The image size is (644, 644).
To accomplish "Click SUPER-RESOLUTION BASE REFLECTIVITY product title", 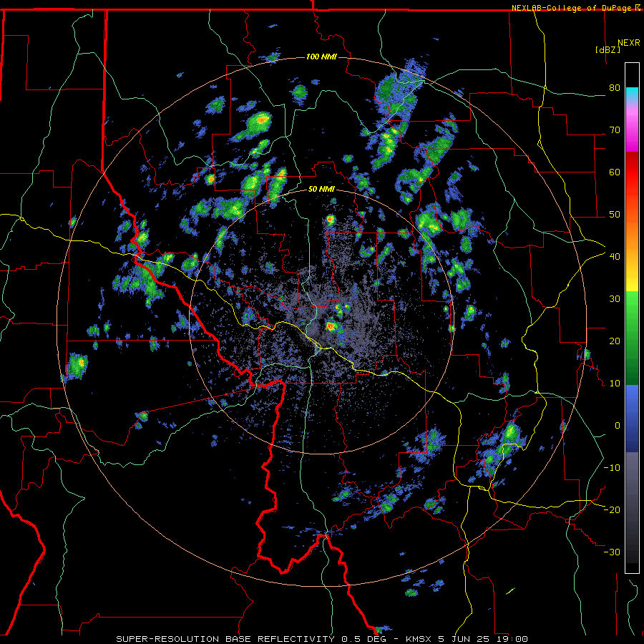I will [225, 639].
